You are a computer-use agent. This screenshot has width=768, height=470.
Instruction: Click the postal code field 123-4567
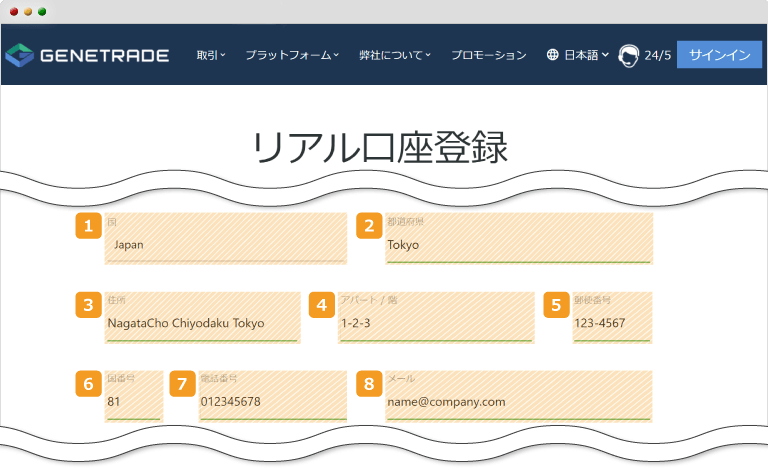pos(612,318)
